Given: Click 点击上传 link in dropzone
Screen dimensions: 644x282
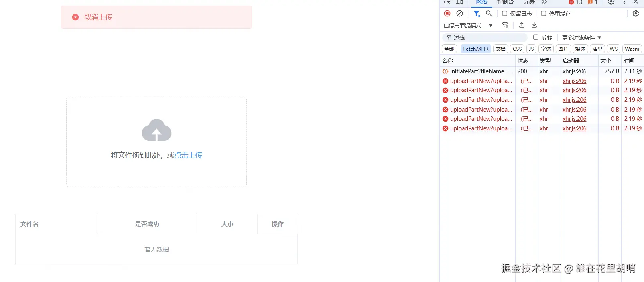Looking at the screenshot, I should click(188, 155).
